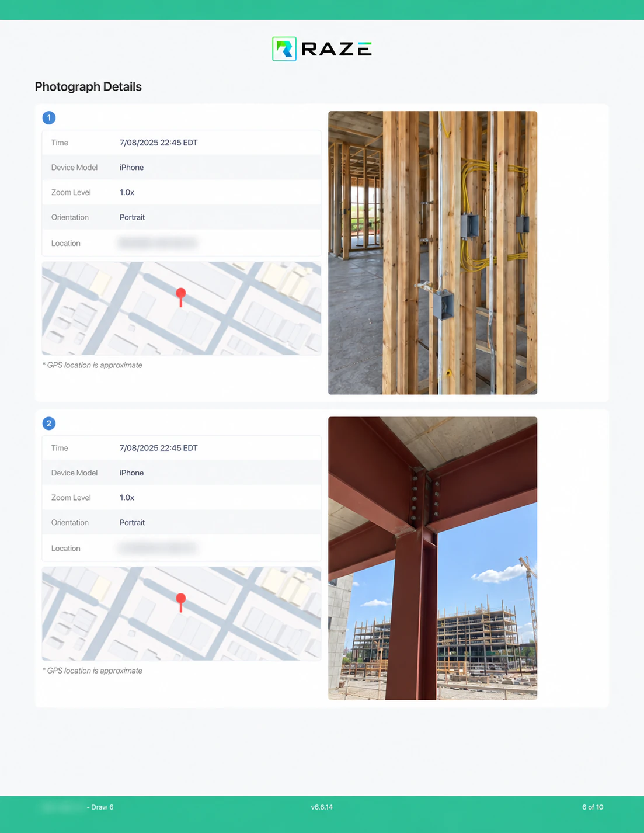Click the "- Draw 6" footer label
This screenshot has height=833, width=644.
click(100, 807)
